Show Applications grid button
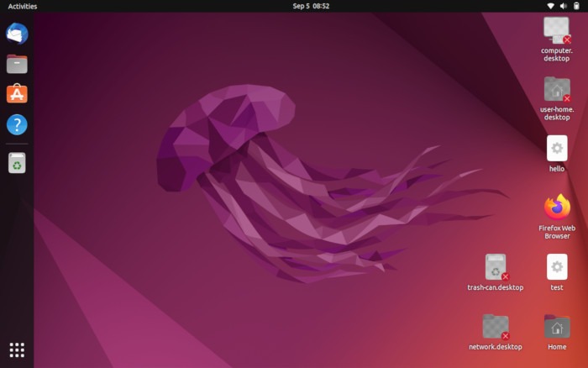The width and height of the screenshot is (588, 368). pyautogui.click(x=17, y=350)
